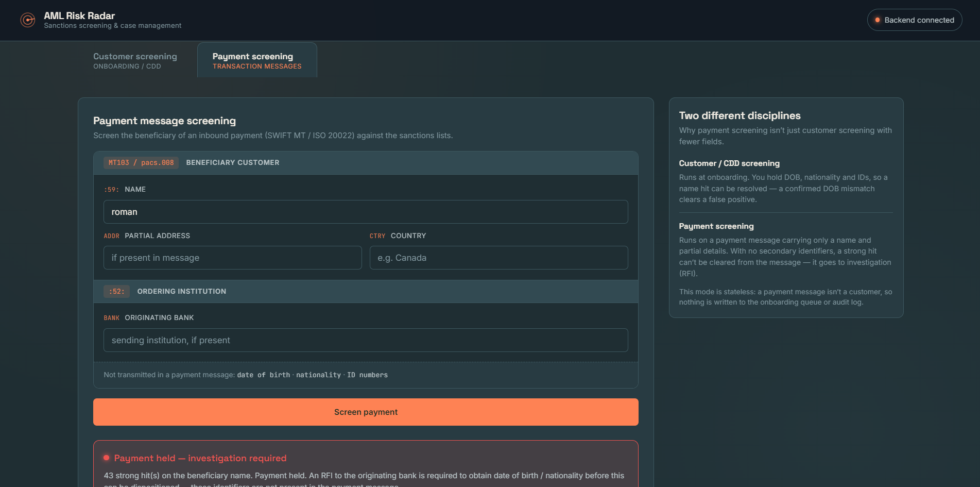Viewport: 980px width, 487px height.
Task: Click the Customer / CDD screening subheading
Action: coord(729,163)
